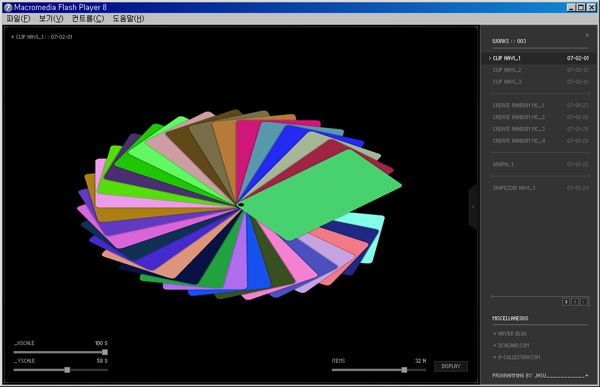The width and height of the screenshot is (600, 387).
Task: Click the WORKS :: 003 heading
Action: click(509, 41)
